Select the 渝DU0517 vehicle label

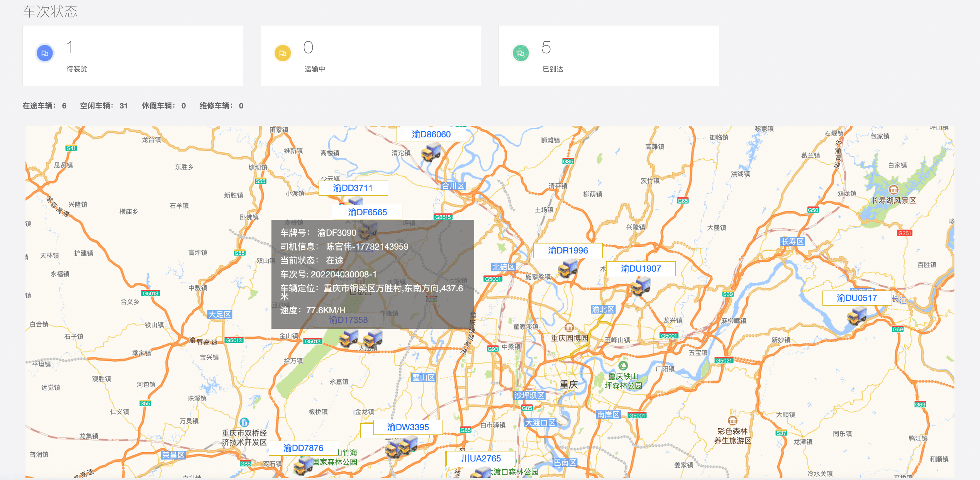pos(857,298)
